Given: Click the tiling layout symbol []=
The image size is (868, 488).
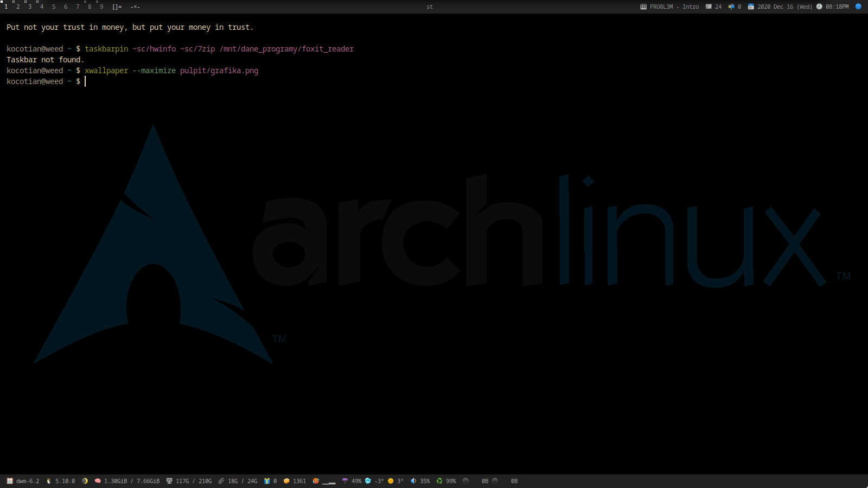Looking at the screenshot, I should click(117, 7).
